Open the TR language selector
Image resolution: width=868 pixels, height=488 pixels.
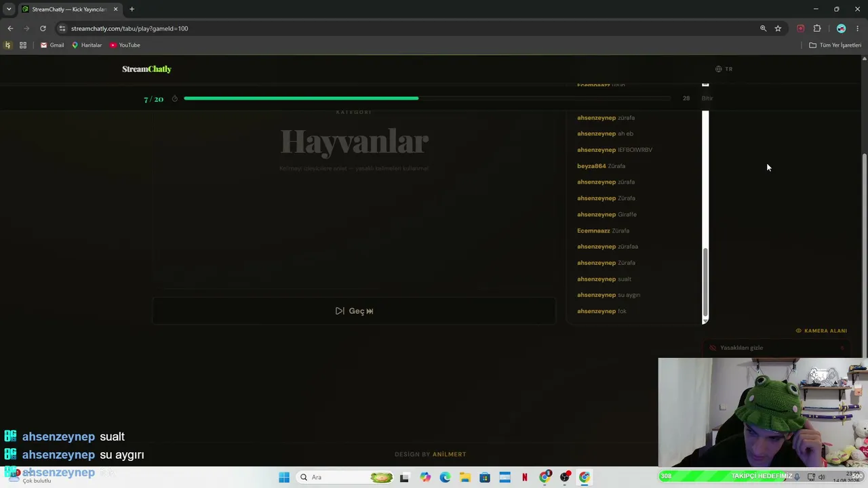pyautogui.click(x=724, y=69)
